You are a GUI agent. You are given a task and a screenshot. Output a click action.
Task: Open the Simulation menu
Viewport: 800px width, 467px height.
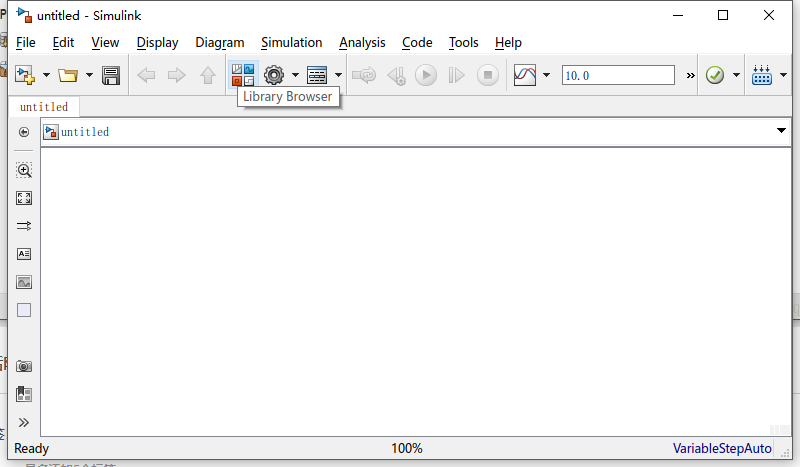(x=292, y=42)
